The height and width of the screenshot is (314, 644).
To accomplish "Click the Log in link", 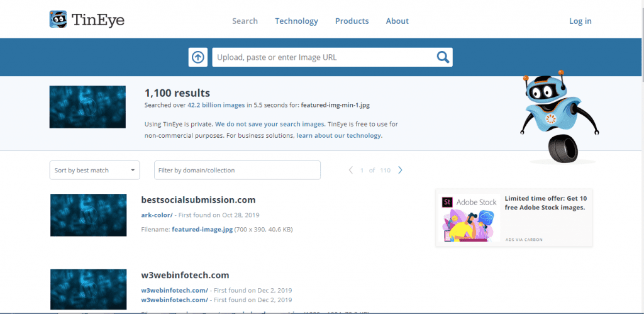I will (x=580, y=21).
